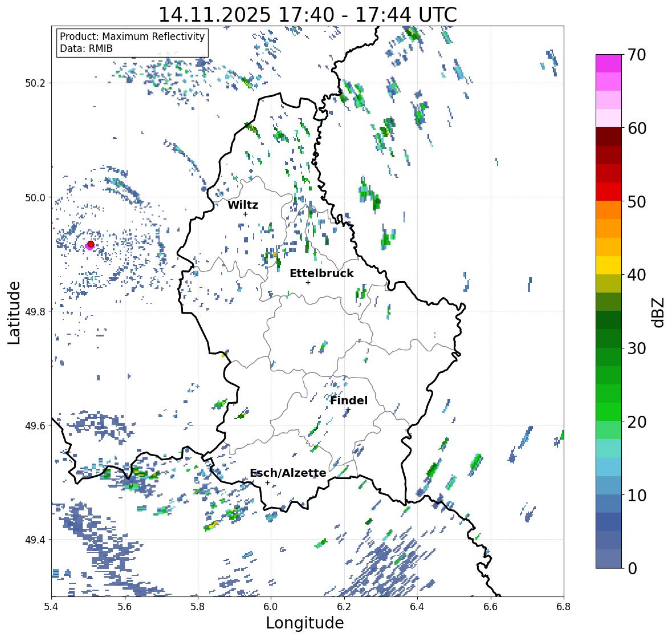Click the latitude tick label 49.8
Viewport: 672px width, 637px height.
tap(35, 311)
